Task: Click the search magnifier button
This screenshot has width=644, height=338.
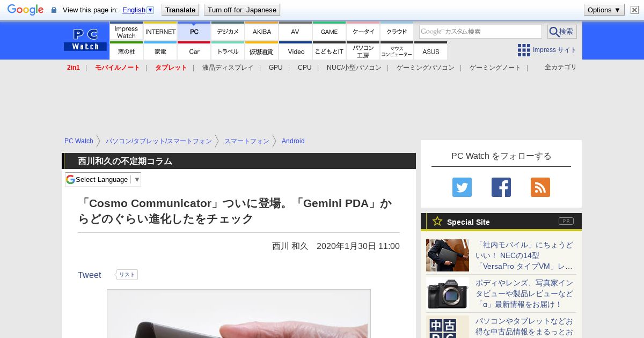Action: tap(562, 32)
